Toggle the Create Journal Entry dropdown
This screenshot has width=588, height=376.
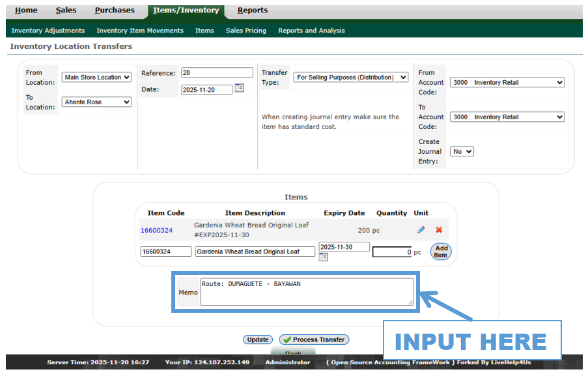point(462,151)
